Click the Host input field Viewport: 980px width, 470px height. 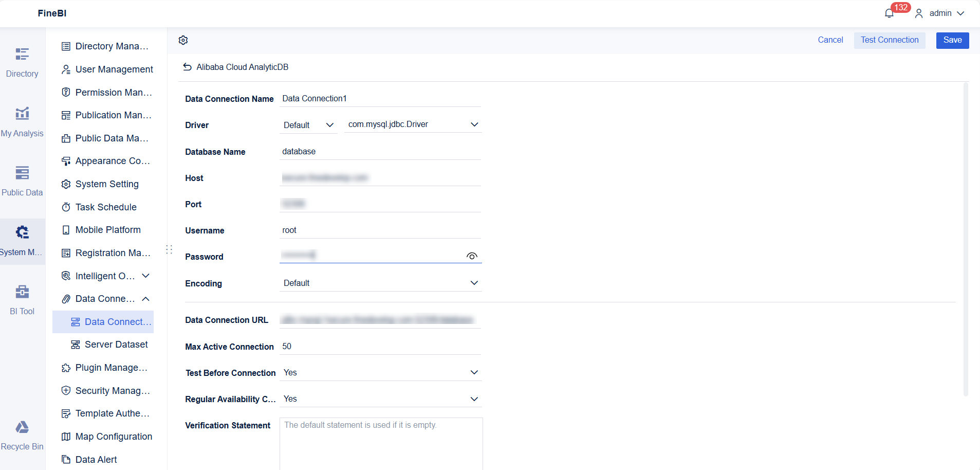(380, 177)
